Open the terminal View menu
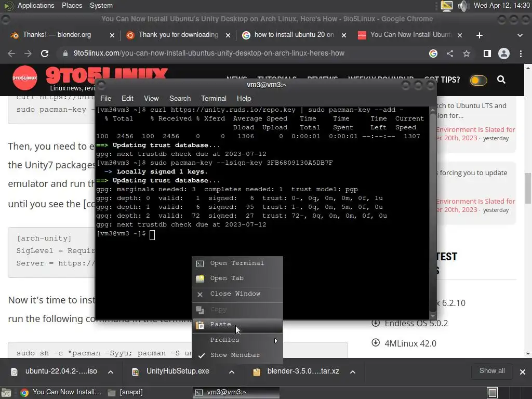The width and height of the screenshot is (532, 399). 151,98
